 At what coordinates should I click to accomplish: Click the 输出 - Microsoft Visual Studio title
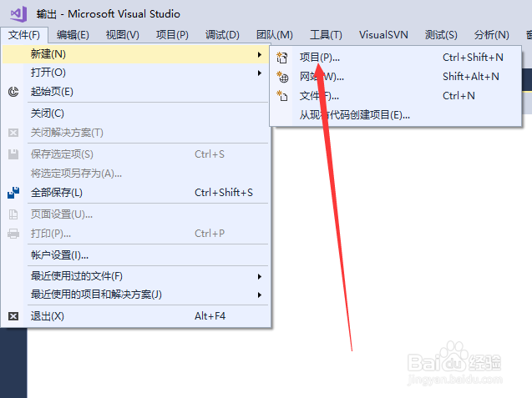click(109, 14)
